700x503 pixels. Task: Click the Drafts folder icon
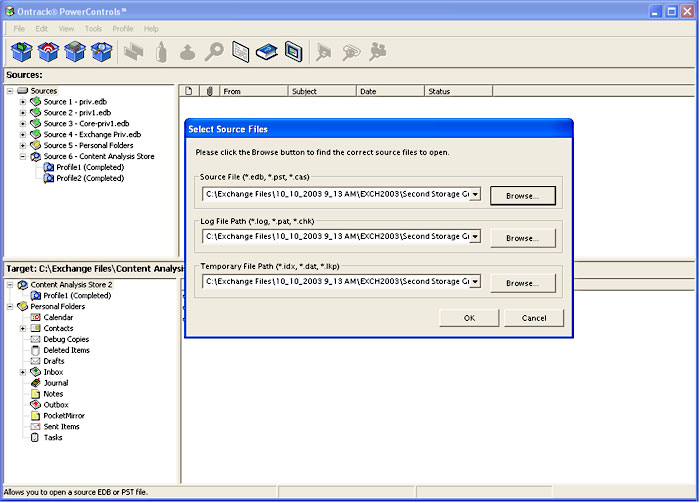pos(35,361)
